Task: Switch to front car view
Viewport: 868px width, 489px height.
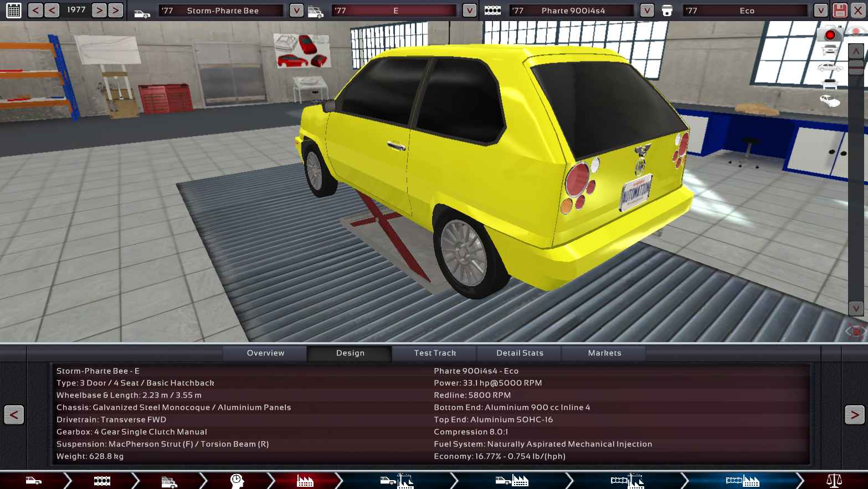Action: click(830, 50)
